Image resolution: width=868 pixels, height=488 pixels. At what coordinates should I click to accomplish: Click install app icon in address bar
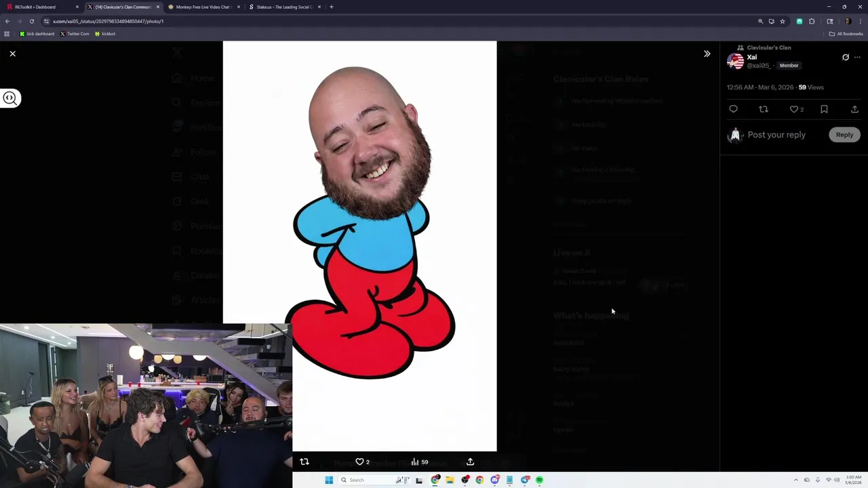tap(771, 21)
